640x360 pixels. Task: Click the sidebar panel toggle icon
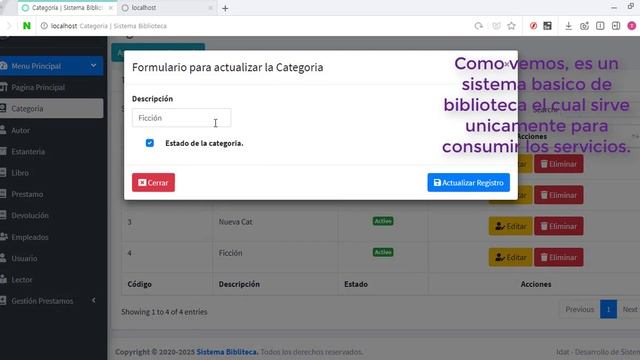pos(616,26)
